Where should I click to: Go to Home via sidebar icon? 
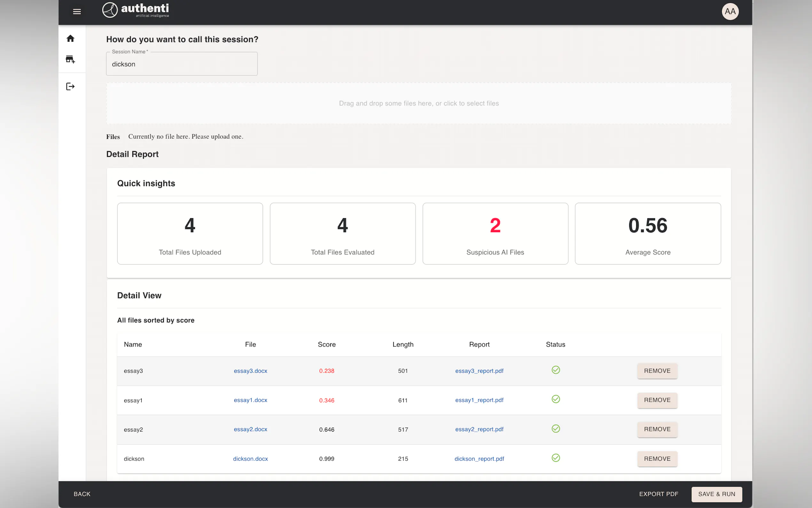coord(70,38)
